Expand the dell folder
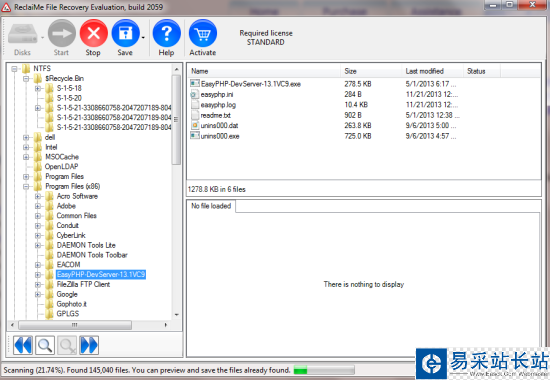Screen dimensions: 550x380 pos(26,138)
